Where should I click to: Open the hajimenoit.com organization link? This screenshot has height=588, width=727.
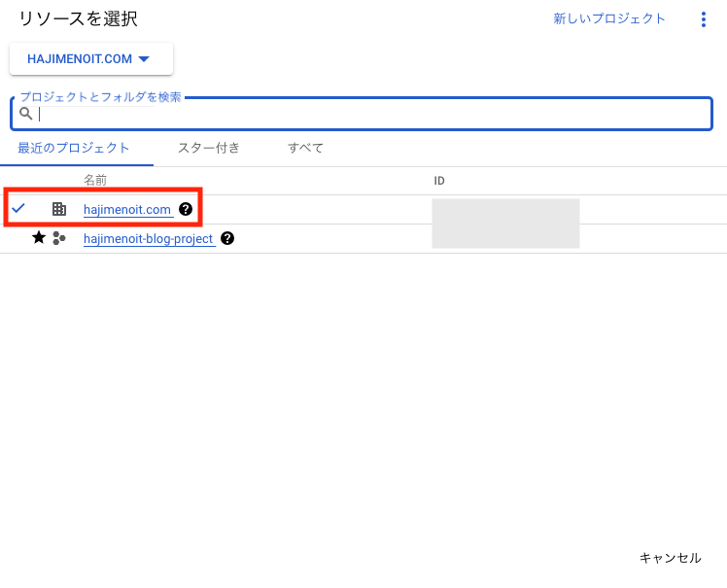click(x=127, y=210)
